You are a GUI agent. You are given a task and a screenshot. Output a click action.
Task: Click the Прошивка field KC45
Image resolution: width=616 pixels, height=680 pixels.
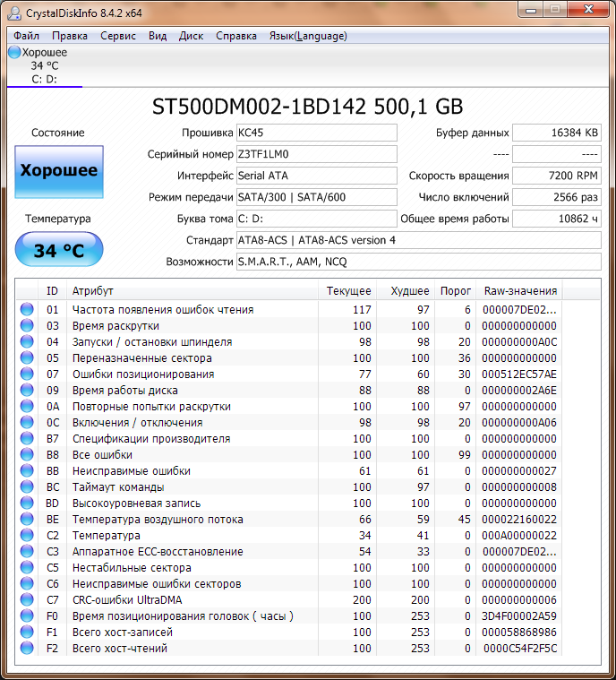(316, 133)
